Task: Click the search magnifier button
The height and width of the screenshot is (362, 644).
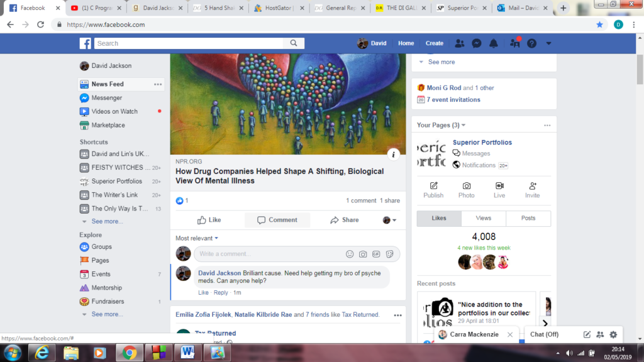Action: 294,43
